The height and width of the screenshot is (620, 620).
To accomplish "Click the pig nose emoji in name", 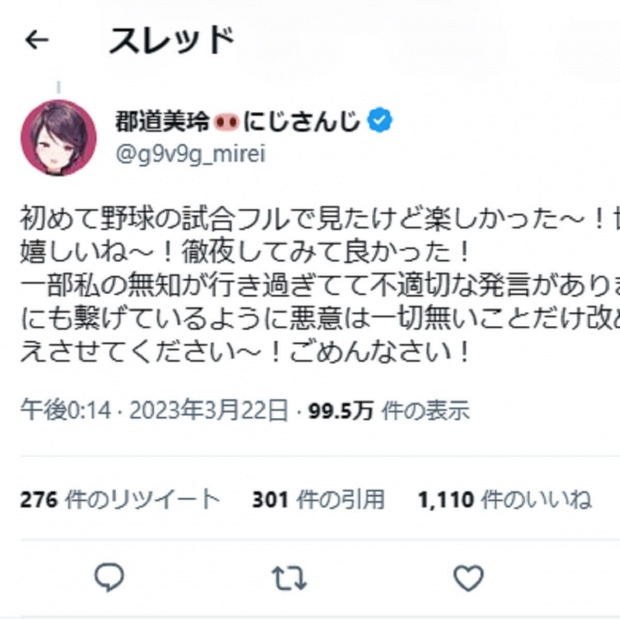I will [226, 122].
